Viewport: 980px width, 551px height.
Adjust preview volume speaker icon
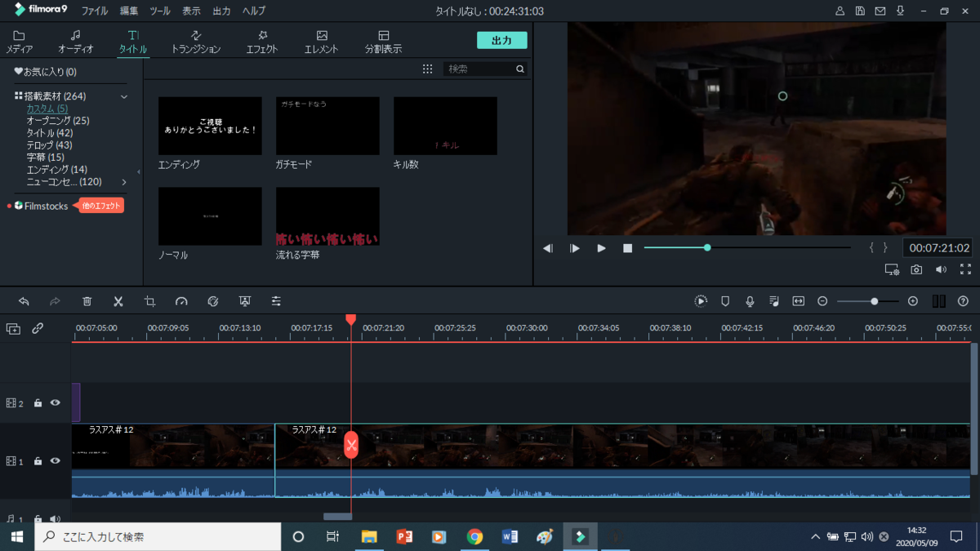click(941, 269)
